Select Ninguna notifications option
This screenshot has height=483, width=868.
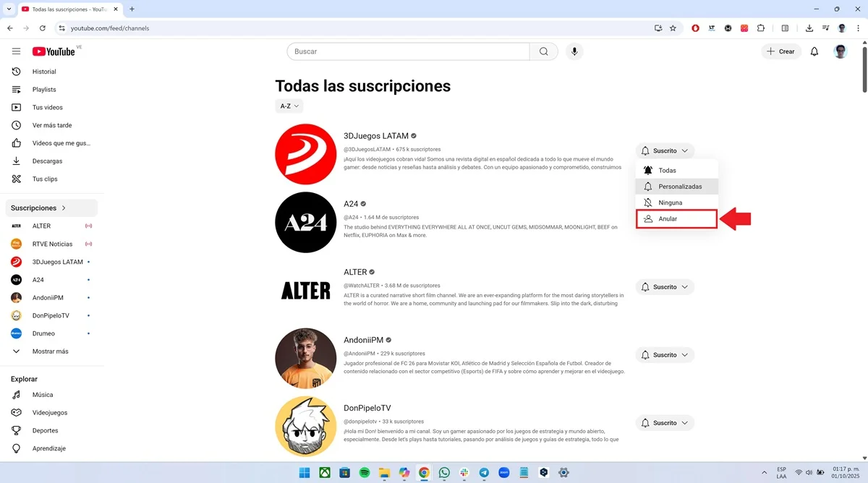pyautogui.click(x=677, y=202)
